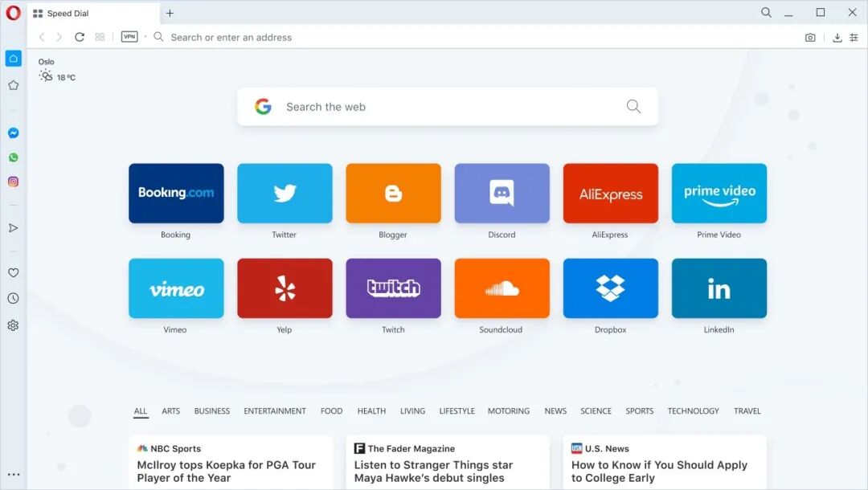
Task: Open My Flow sidebar icon
Action: coord(14,228)
